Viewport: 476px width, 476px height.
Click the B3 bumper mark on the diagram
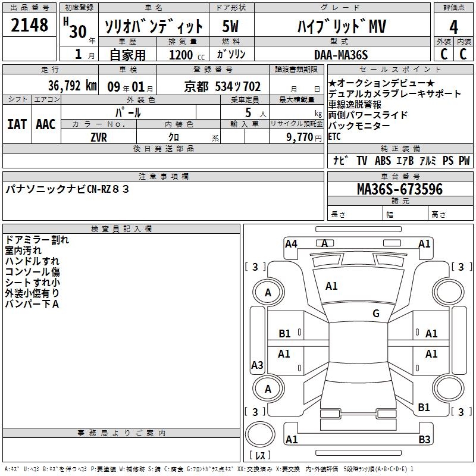424,439
